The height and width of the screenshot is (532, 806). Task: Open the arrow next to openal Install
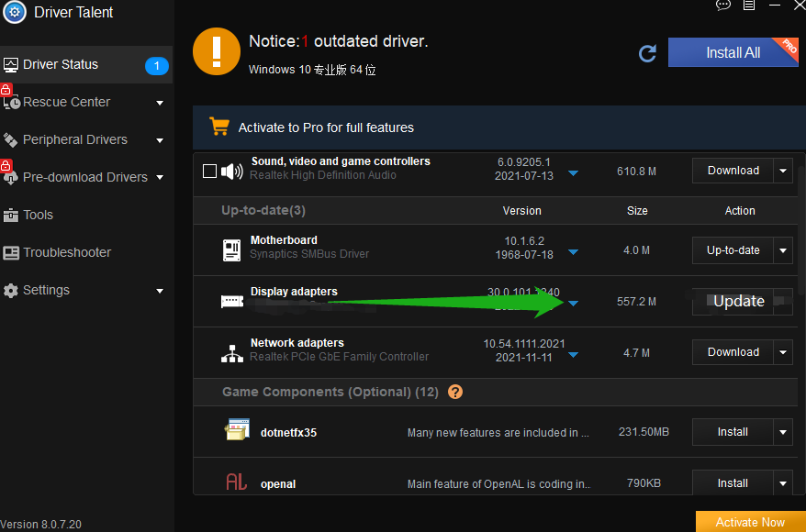pyautogui.click(x=783, y=483)
